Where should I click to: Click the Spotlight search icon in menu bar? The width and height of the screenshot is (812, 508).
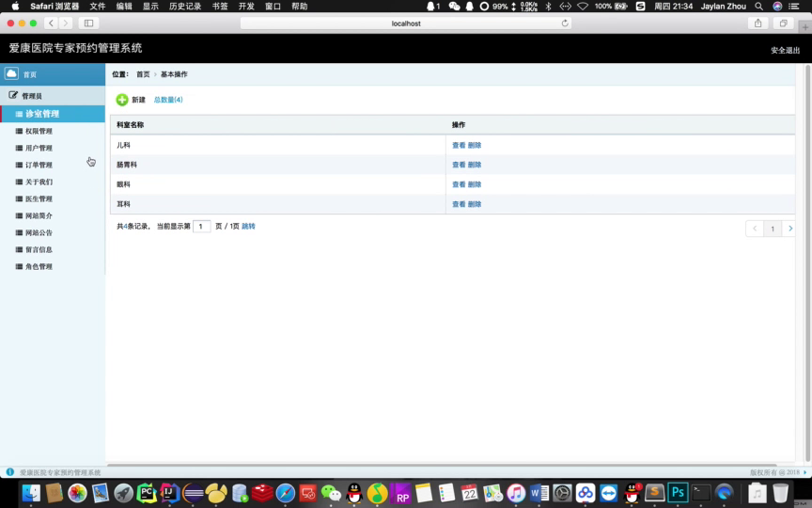pyautogui.click(x=758, y=7)
